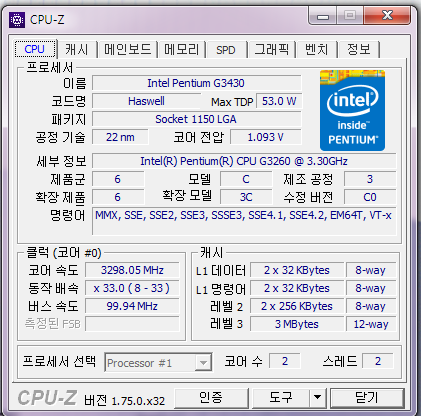Viewport: 421px width, 416px height.
Task: Click the core speed value 3298.05 MHz
Action: click(132, 270)
